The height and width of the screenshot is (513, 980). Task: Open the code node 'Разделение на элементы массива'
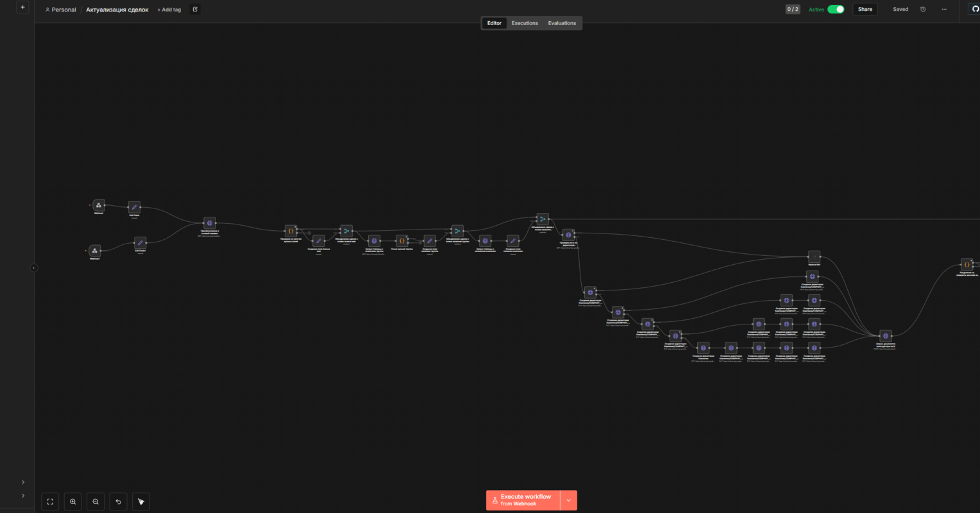coord(967,264)
